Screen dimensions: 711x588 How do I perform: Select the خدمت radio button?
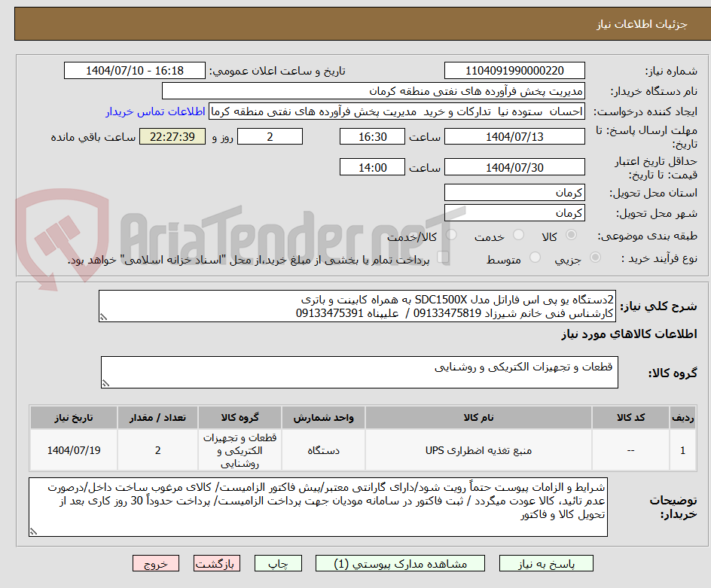coord(518,235)
